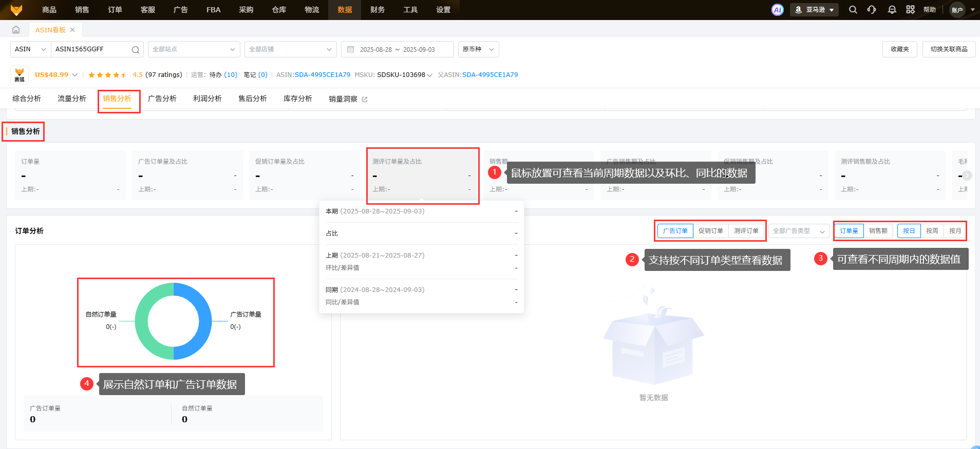Click the 切换关联商品 button

tap(949, 49)
